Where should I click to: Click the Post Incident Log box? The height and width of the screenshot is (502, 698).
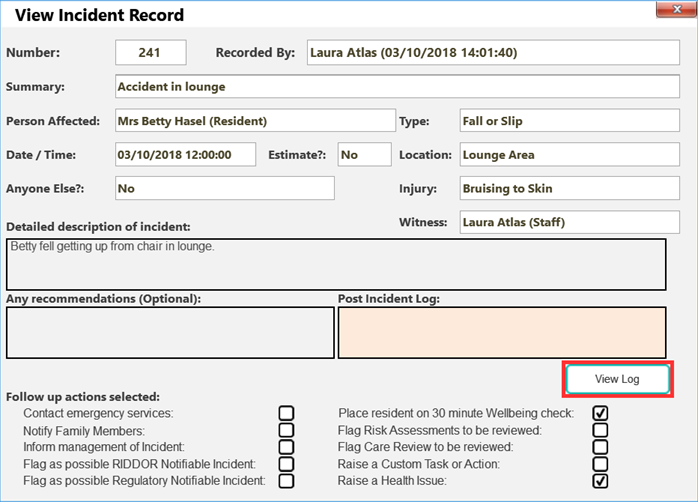pos(502,332)
